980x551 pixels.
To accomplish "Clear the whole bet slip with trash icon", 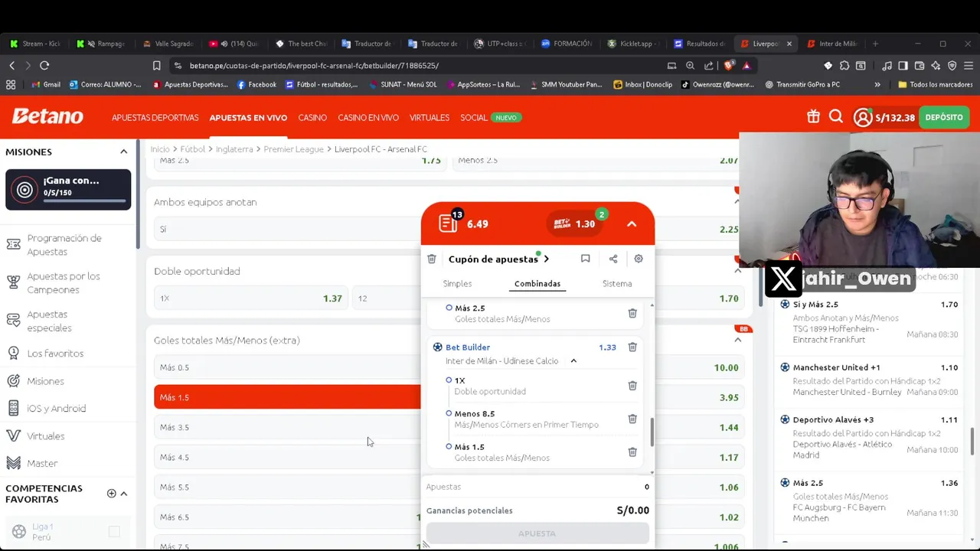I will click(432, 259).
